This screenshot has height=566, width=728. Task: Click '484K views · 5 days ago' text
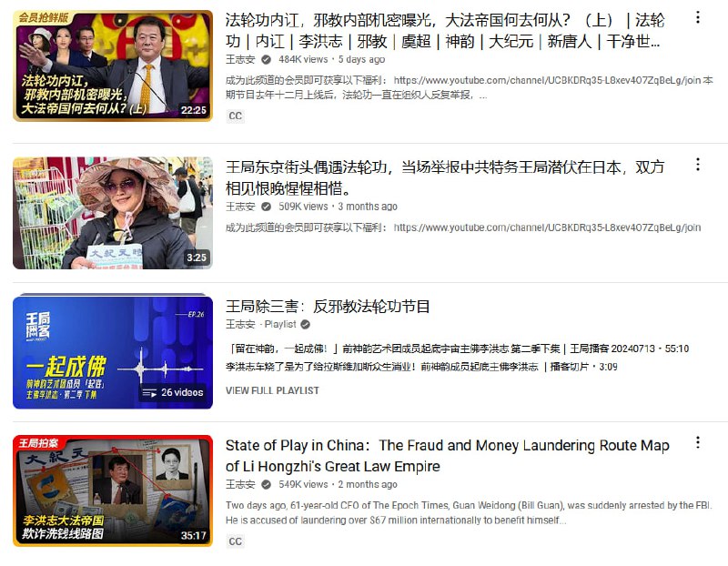pos(331,59)
